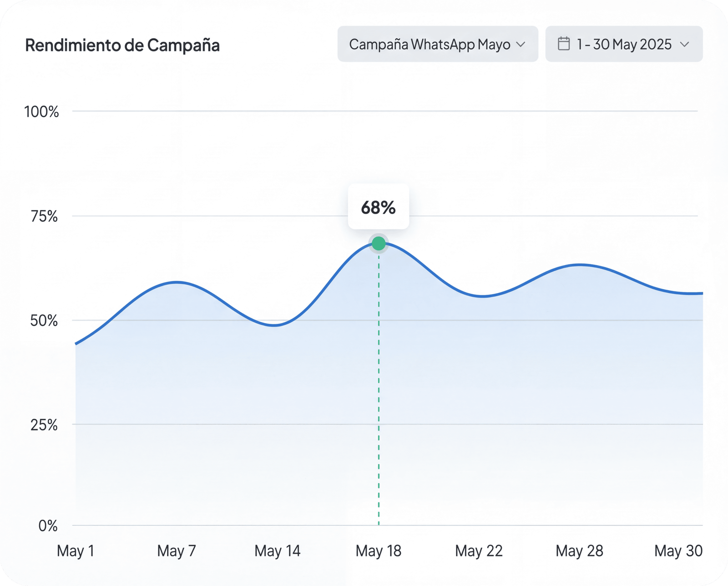Open the 1 - 30 May 2025 date range
Screen dimensions: 728x586
pos(624,44)
